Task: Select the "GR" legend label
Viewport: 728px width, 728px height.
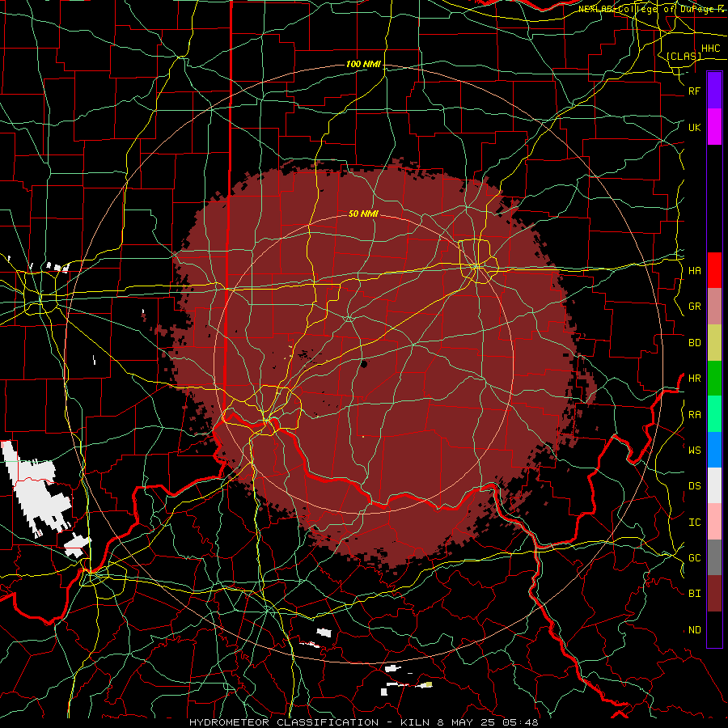Action: [x=694, y=307]
